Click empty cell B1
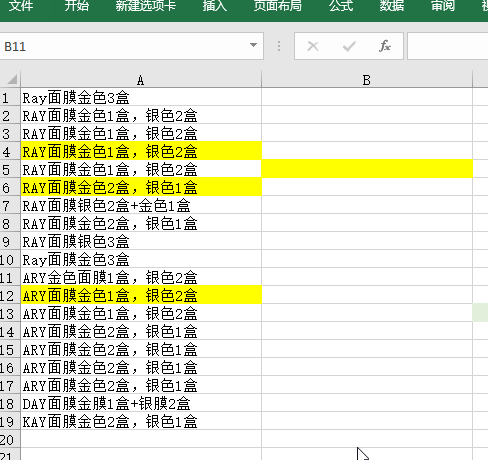 (367, 98)
